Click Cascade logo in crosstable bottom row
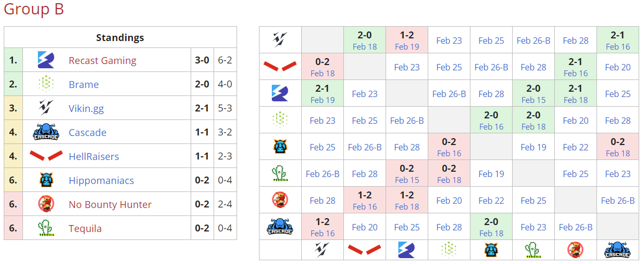 pyautogui.click(x=618, y=250)
